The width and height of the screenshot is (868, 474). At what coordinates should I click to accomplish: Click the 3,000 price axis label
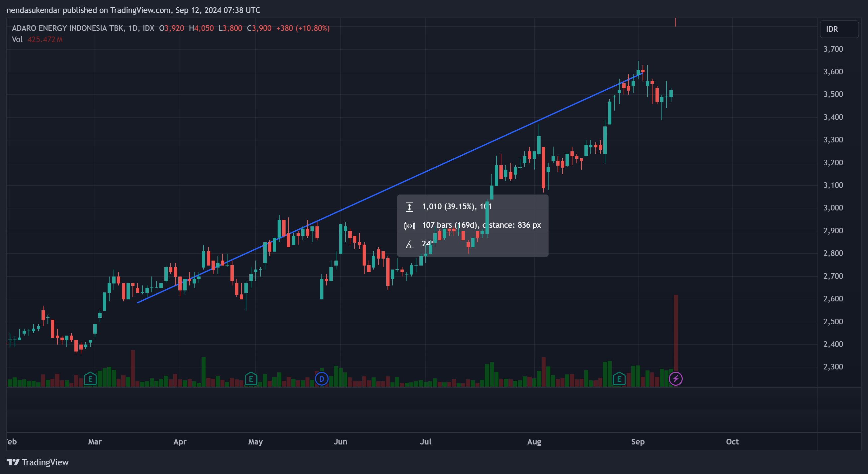[x=833, y=208]
